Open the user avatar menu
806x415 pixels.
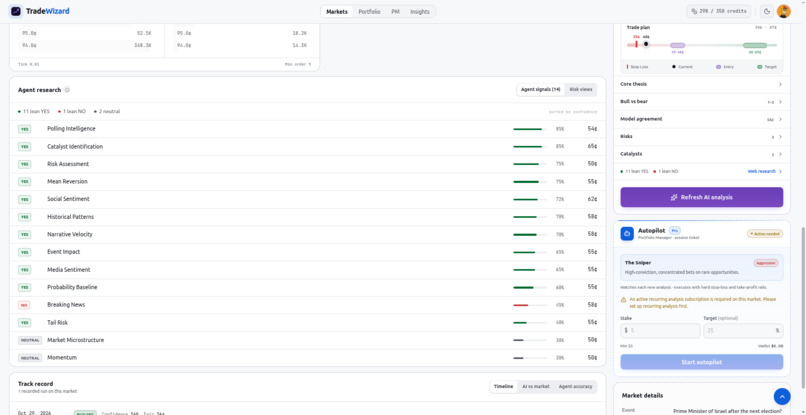tap(783, 11)
